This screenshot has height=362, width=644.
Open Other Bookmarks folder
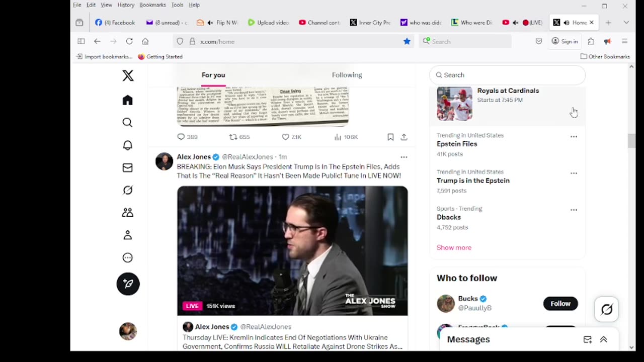point(605,56)
